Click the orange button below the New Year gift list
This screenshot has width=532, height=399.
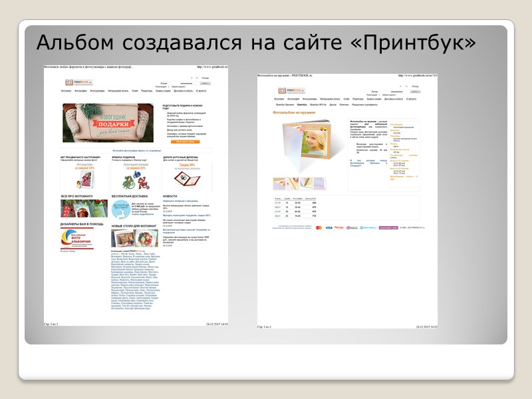(186, 142)
